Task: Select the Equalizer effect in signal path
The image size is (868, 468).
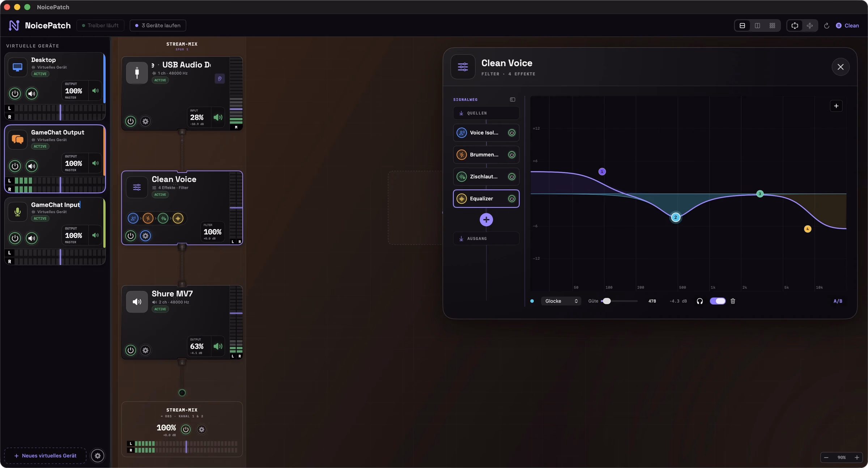Action: [486, 199]
